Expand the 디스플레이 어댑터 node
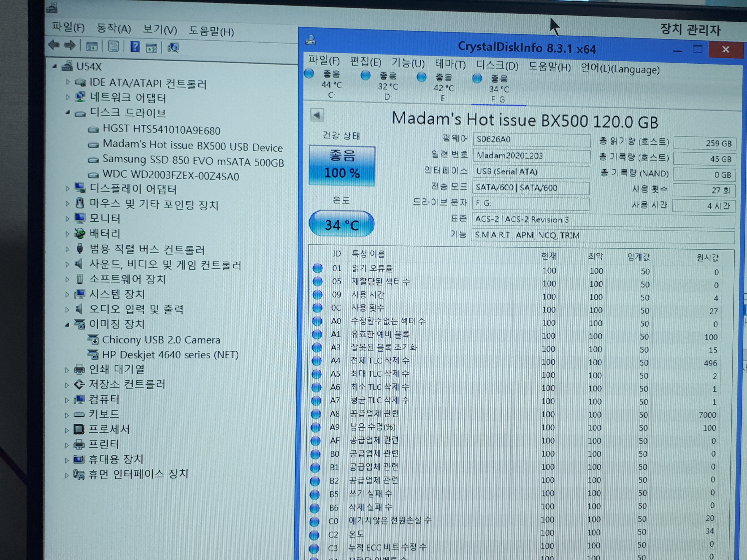Screen dimensions: 747x560 (68, 188)
